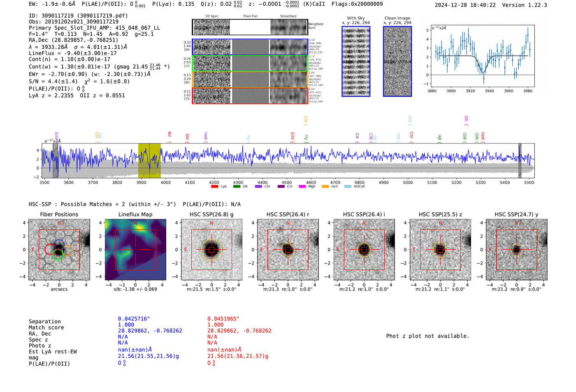Click the 2024-12-28 18:40:22 timestamp
Viewport: 576px width, 392px height.
point(465,5)
